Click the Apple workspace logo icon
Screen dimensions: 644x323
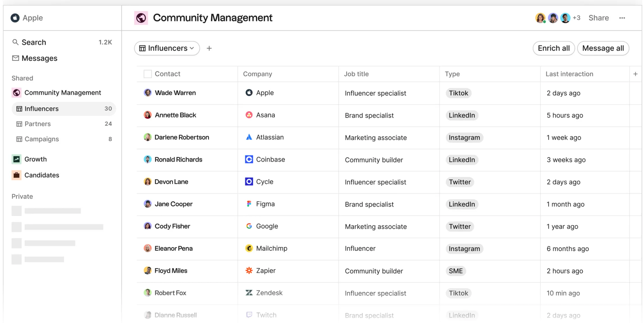(15, 18)
